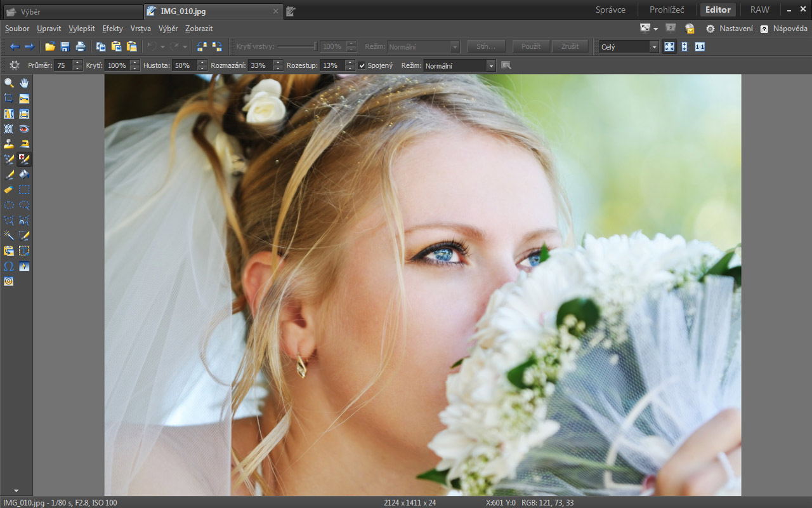Open the Upravit menu
This screenshot has width=812, height=508.
click(49, 29)
